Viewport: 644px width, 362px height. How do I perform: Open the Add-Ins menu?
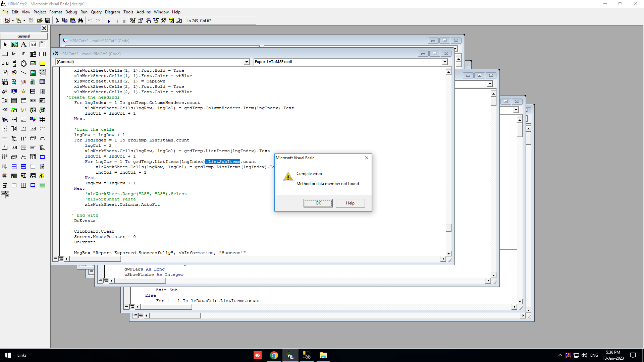tap(143, 12)
